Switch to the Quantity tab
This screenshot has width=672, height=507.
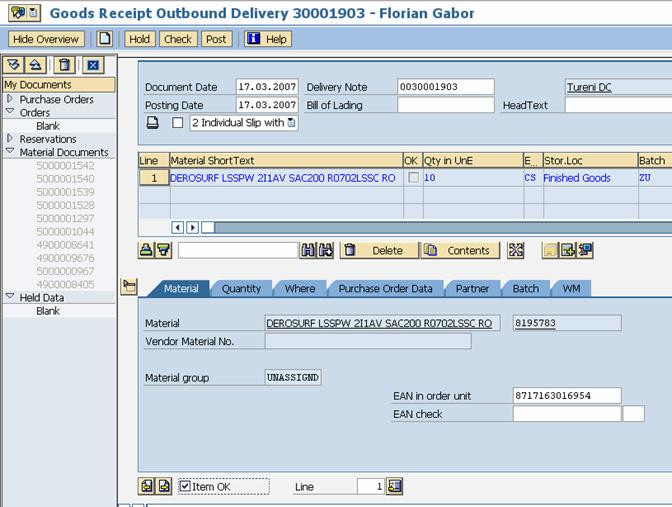(x=241, y=288)
